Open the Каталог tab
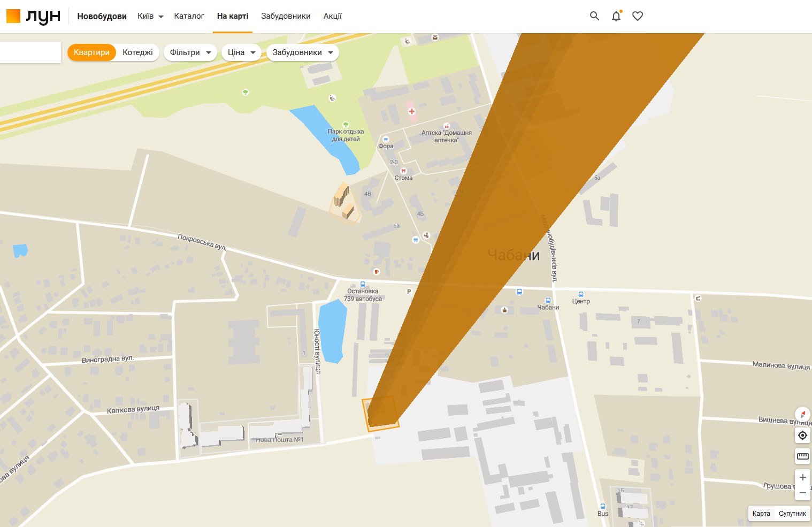 (189, 16)
